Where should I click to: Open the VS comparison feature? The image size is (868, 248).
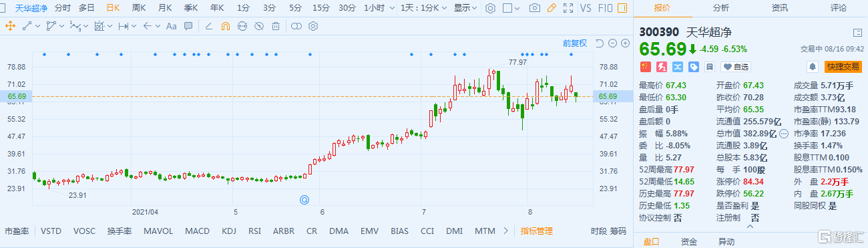(586, 8)
